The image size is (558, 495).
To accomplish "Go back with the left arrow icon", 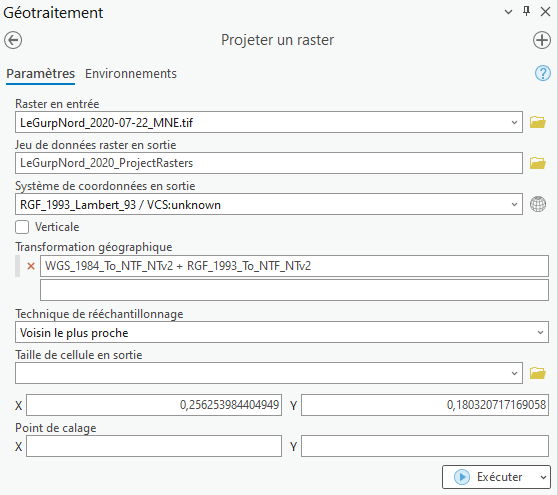I will (13, 40).
